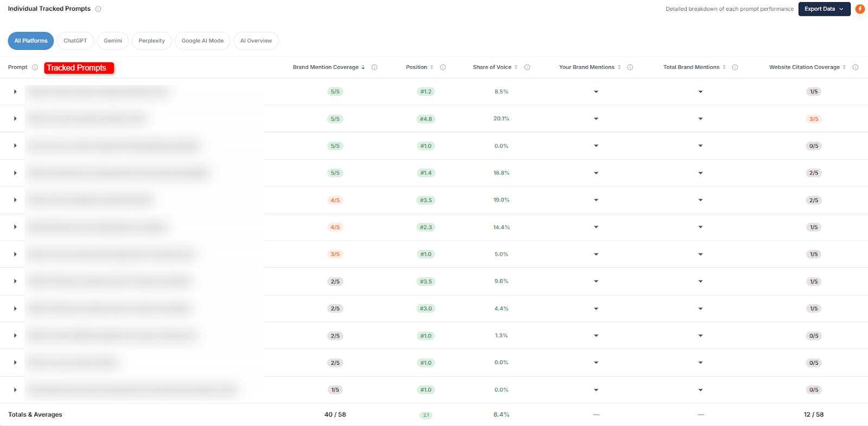Click the 1/5 brand mention coverage badge

pyautogui.click(x=335, y=390)
